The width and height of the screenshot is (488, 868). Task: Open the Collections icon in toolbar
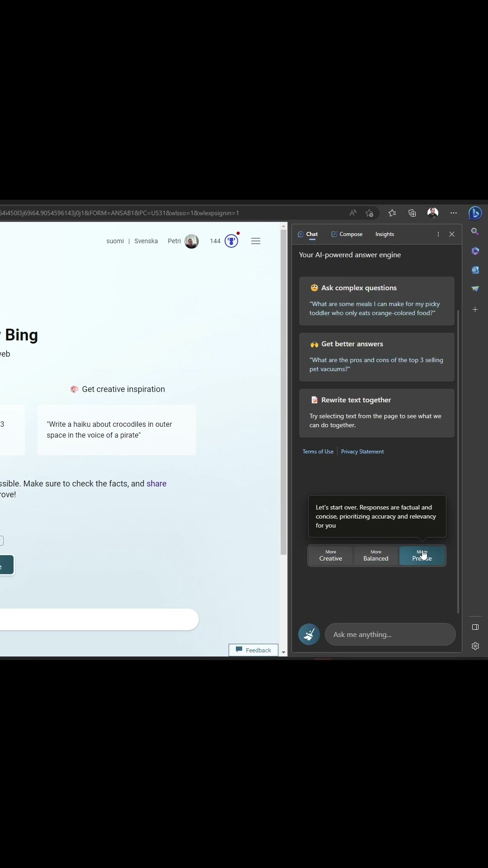(x=412, y=213)
